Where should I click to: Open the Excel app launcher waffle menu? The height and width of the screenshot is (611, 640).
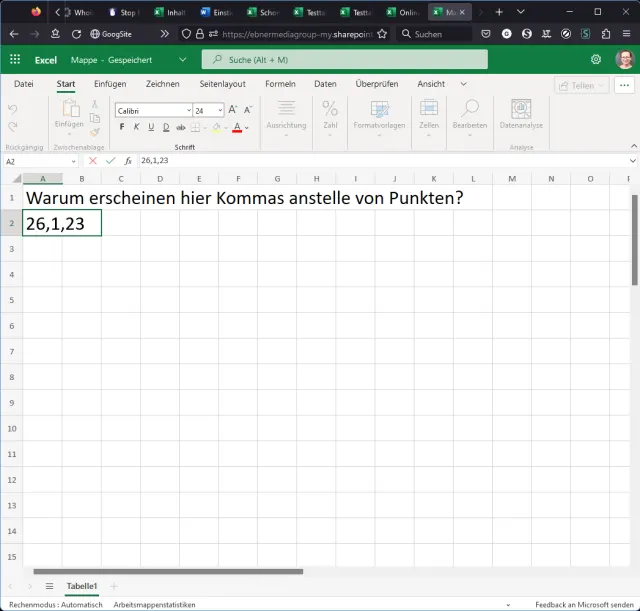tap(15, 60)
